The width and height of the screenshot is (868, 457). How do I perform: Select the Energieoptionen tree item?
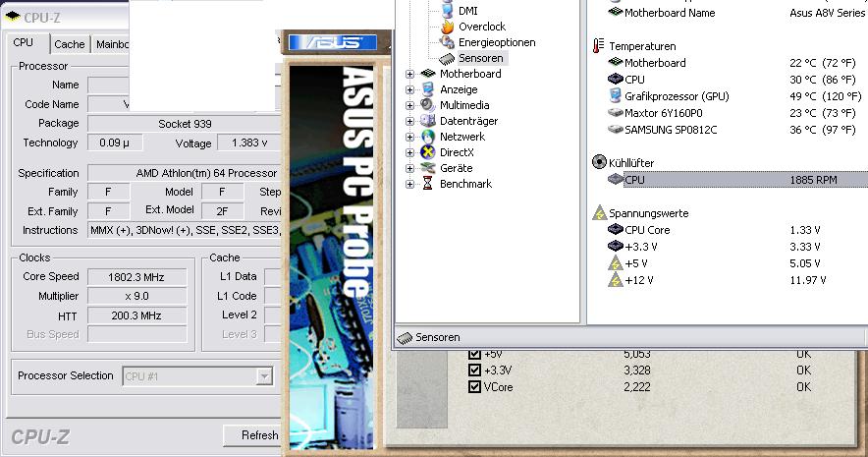tap(497, 42)
